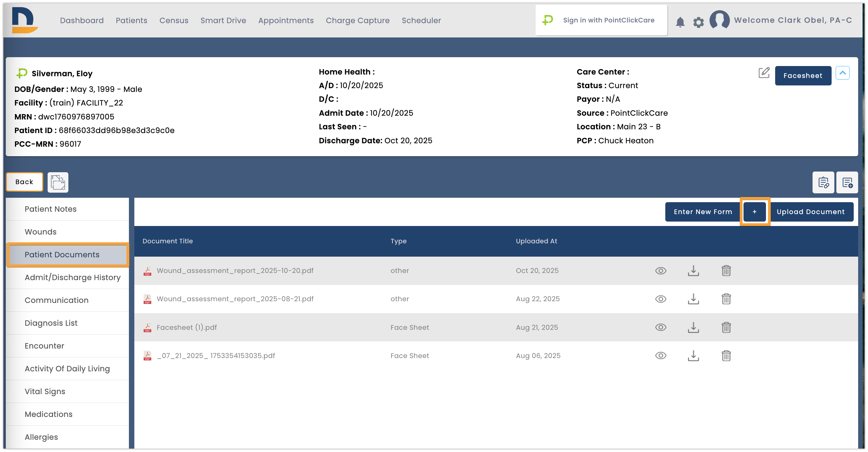Select the clipboard-with-pill prescriptions icon

[x=823, y=182]
